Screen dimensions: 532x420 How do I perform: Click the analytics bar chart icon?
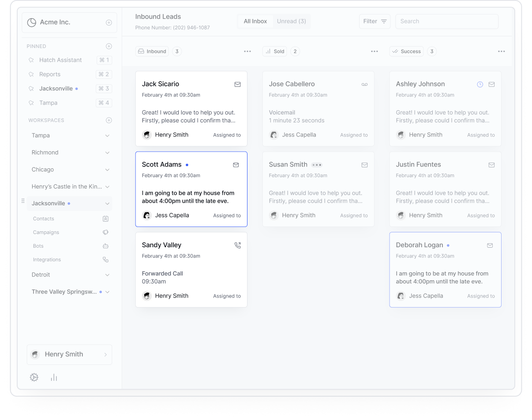(53, 377)
